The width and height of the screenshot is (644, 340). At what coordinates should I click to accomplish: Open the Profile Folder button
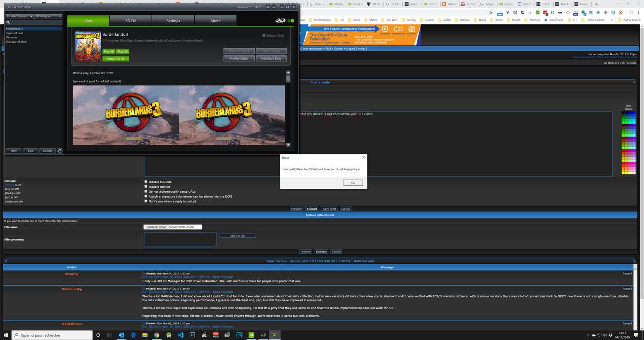pos(239,58)
